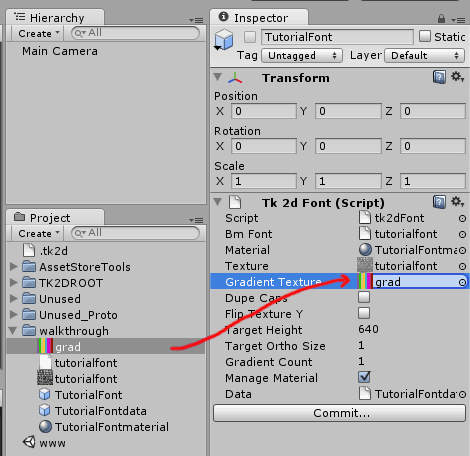
Task: Click the TutorialFont prefab cube icon in Project
Action: click(x=45, y=394)
